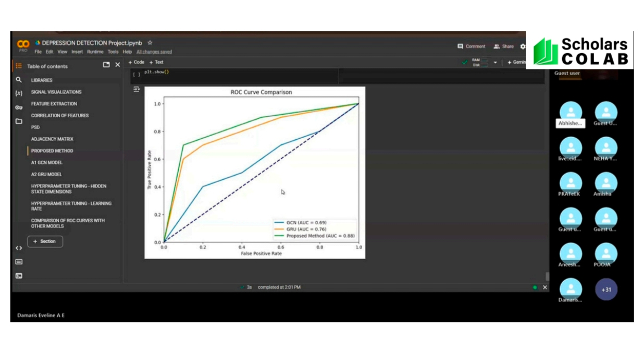Jump to A1 GCN MODEL section

pos(46,163)
